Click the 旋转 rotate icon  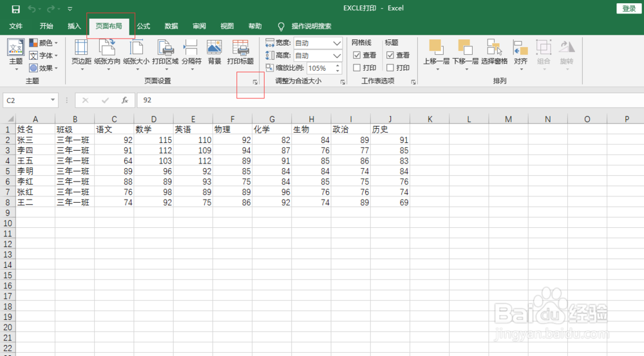tap(567, 47)
